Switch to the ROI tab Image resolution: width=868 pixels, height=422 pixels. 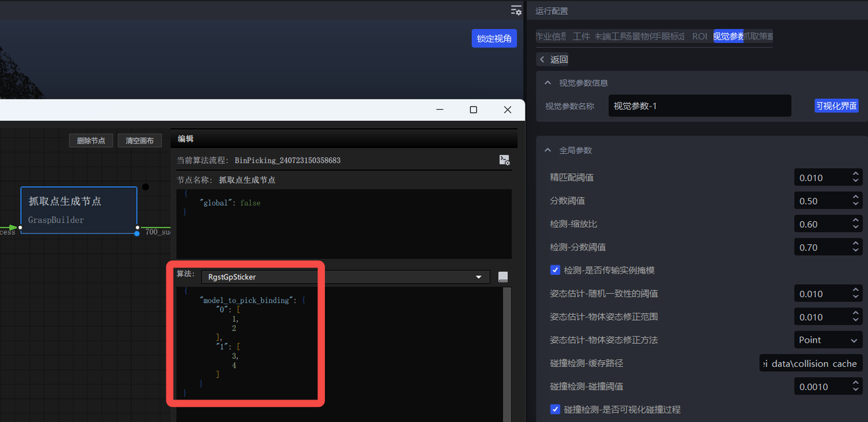coord(699,37)
